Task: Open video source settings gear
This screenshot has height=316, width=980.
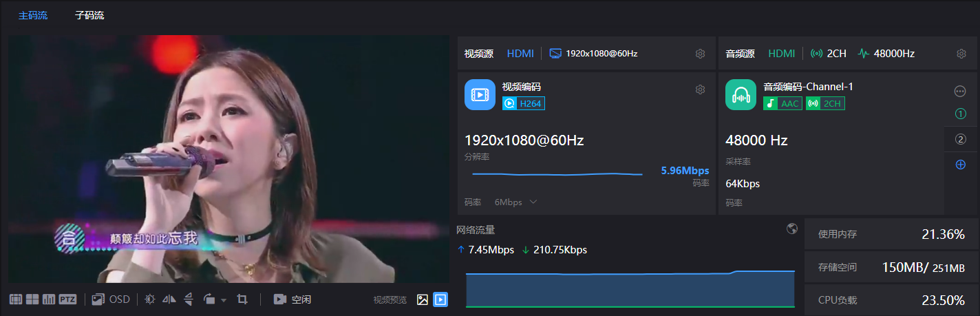Action: [x=700, y=54]
